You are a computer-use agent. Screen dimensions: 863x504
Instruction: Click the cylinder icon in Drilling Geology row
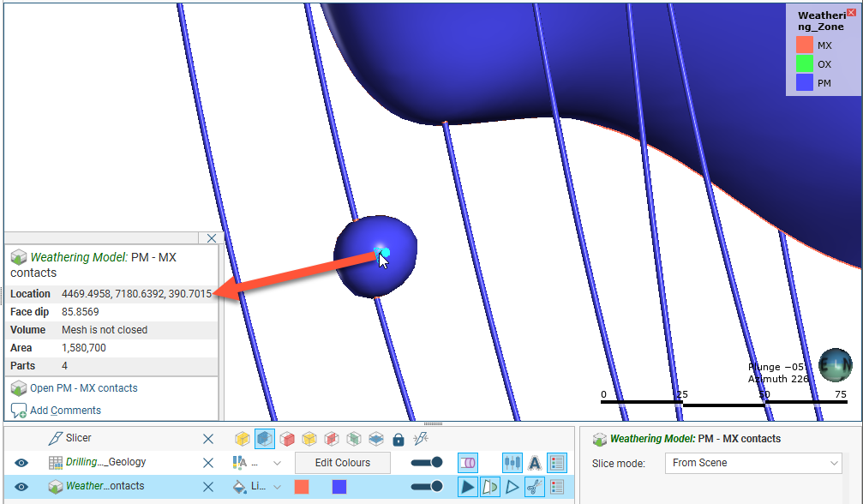[468, 463]
